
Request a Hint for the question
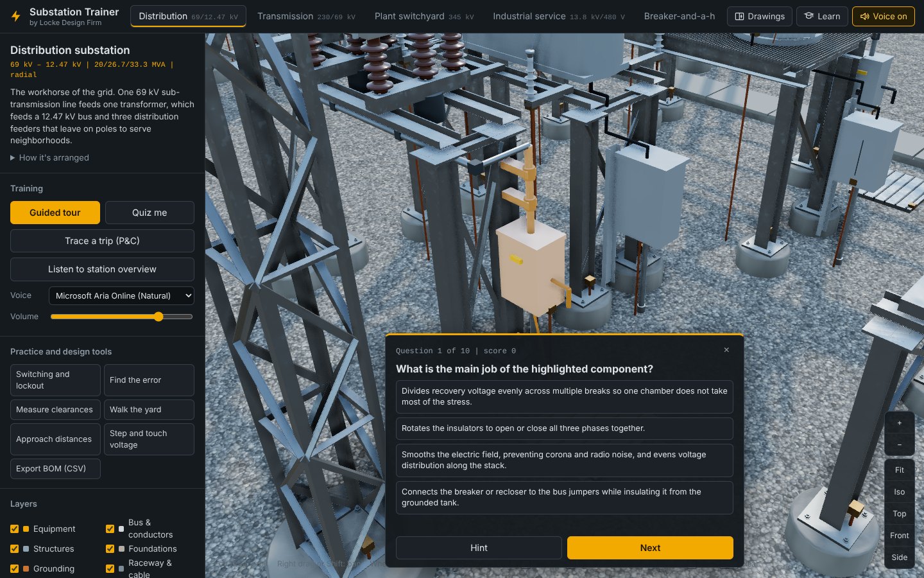tap(479, 548)
